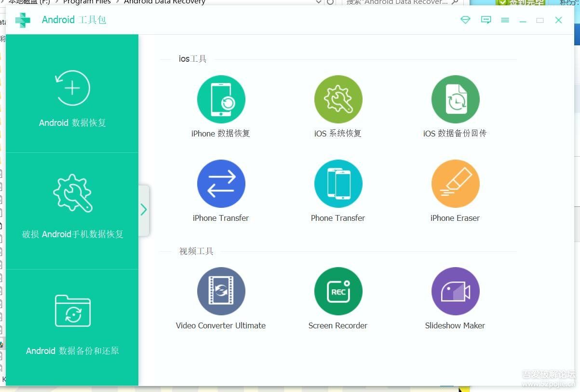Launch Slideshow Maker camera icon
Viewport: 580px width, 392px height.
[455, 291]
